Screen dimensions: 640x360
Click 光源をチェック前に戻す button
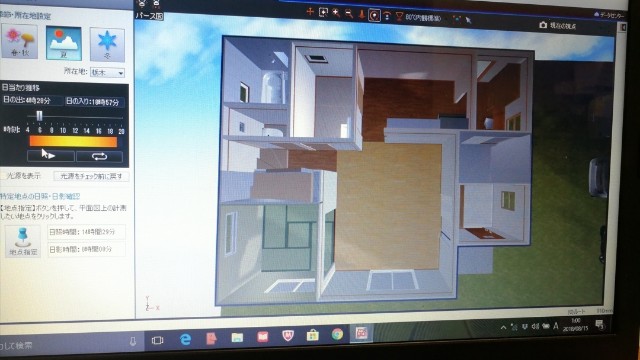tap(91, 176)
